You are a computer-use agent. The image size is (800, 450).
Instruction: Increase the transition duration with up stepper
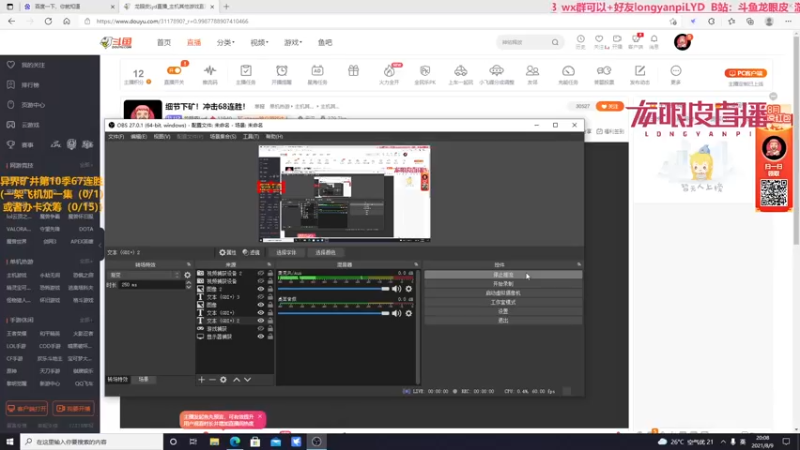(188, 283)
